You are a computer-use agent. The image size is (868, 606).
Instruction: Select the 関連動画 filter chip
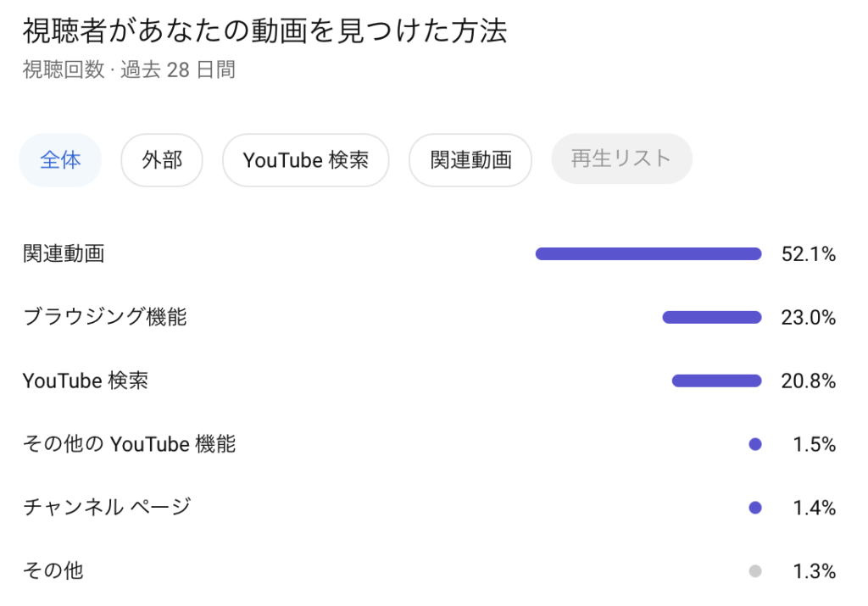coord(470,160)
